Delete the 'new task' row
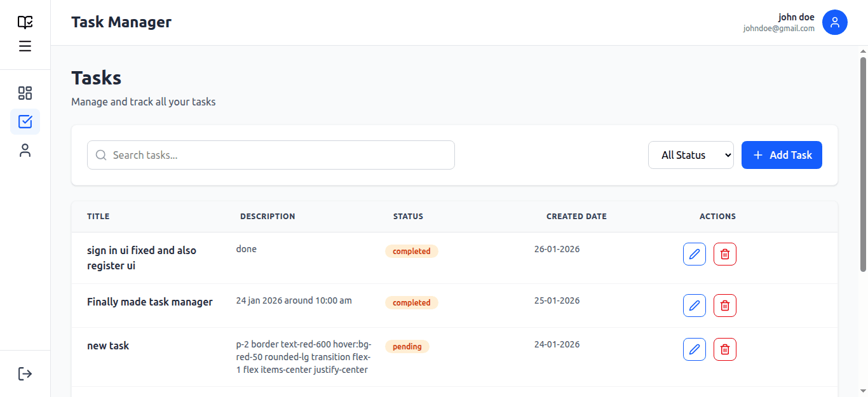868x397 pixels. [x=725, y=349]
